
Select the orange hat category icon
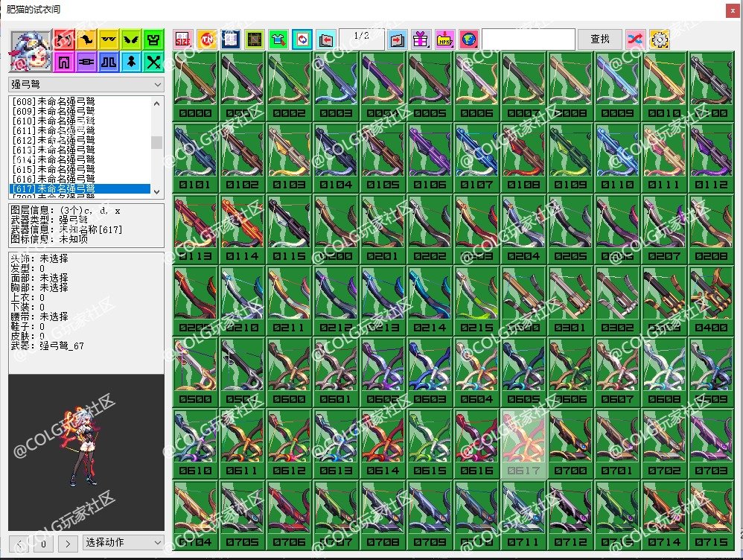(x=86, y=39)
